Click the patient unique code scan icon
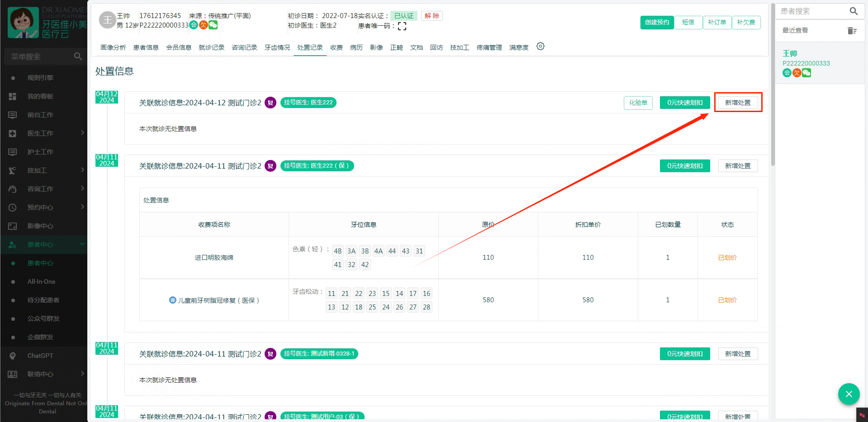 [x=402, y=26]
